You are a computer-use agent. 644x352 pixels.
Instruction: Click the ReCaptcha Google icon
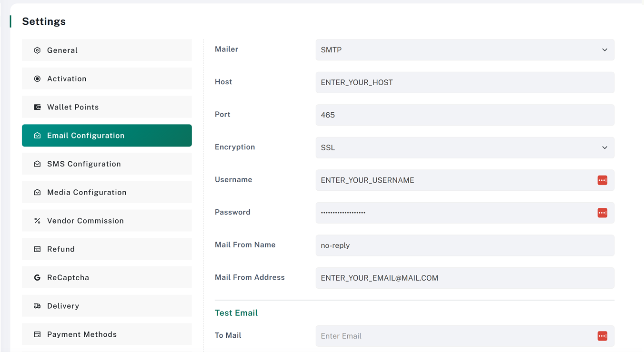coord(37,277)
